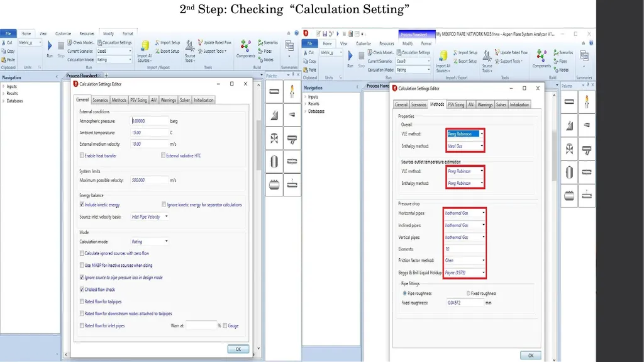The height and width of the screenshot is (362, 644).
Task: Click OK in the left settings dialog
Action: tap(238, 349)
